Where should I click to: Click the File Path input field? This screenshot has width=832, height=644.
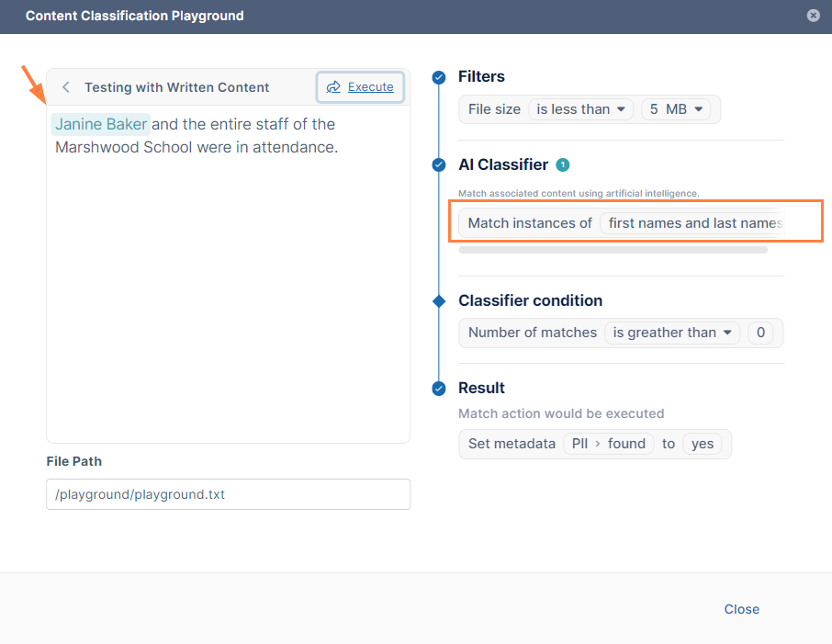pyautogui.click(x=228, y=494)
